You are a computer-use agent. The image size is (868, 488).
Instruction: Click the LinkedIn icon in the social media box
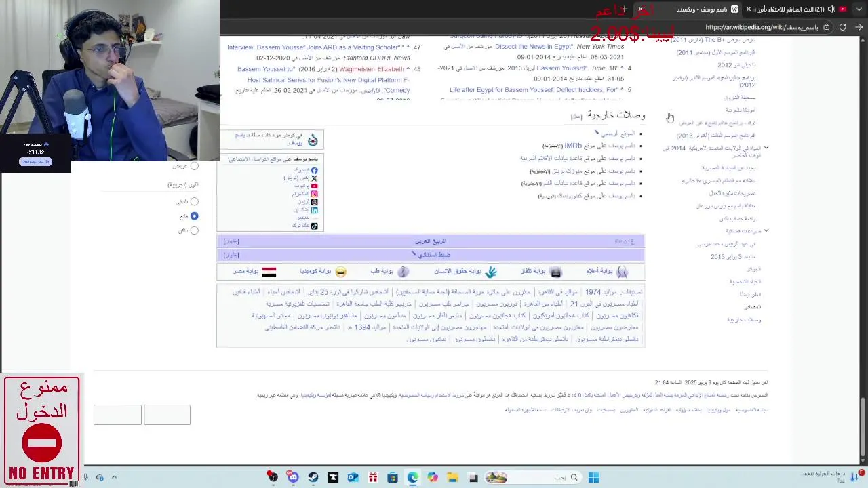(314, 210)
